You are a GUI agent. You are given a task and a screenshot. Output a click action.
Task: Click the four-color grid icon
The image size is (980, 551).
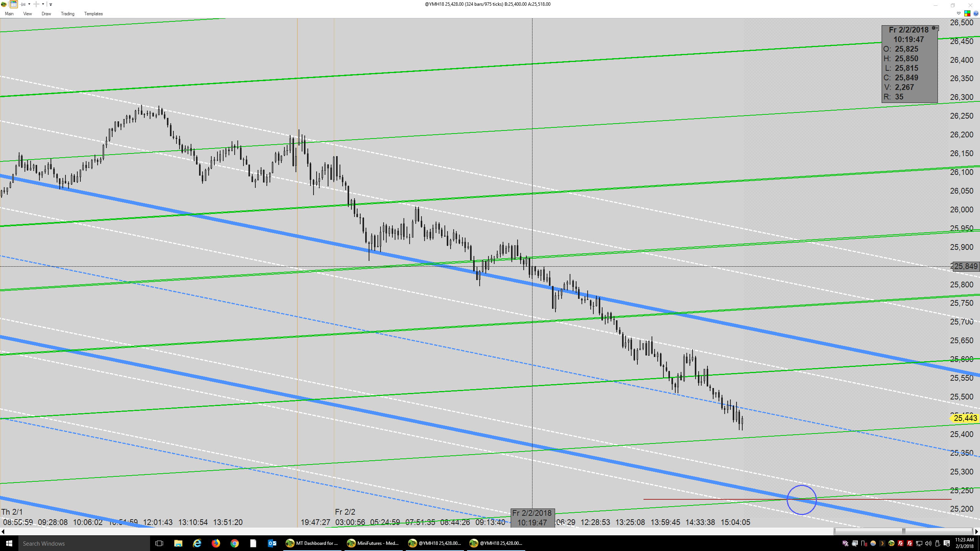click(967, 13)
